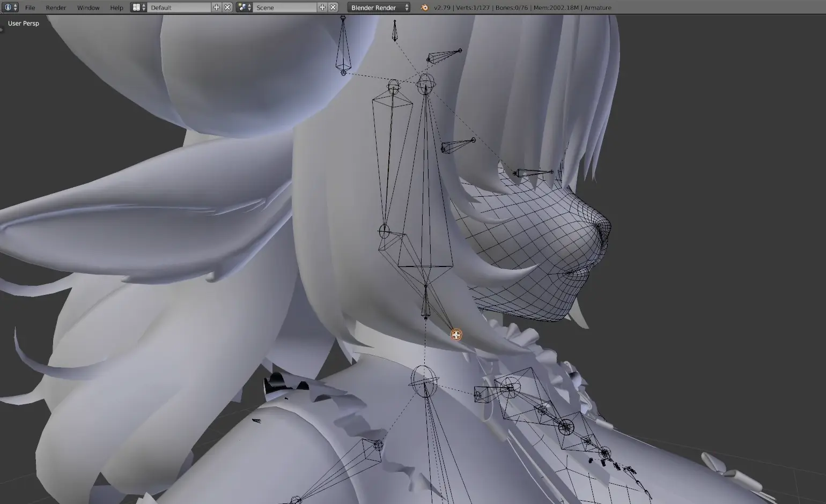Open the Help menu
This screenshot has height=504, width=826.
pos(116,8)
